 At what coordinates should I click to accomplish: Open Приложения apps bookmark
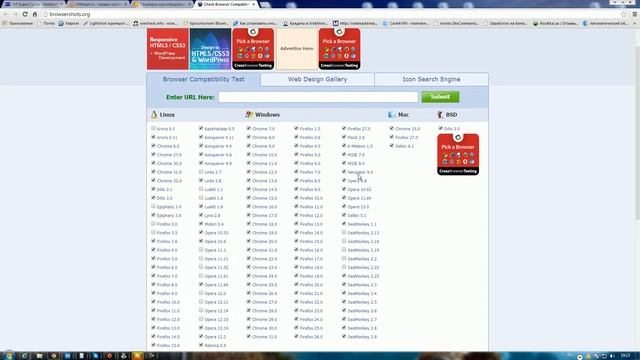pyautogui.click(x=18, y=23)
